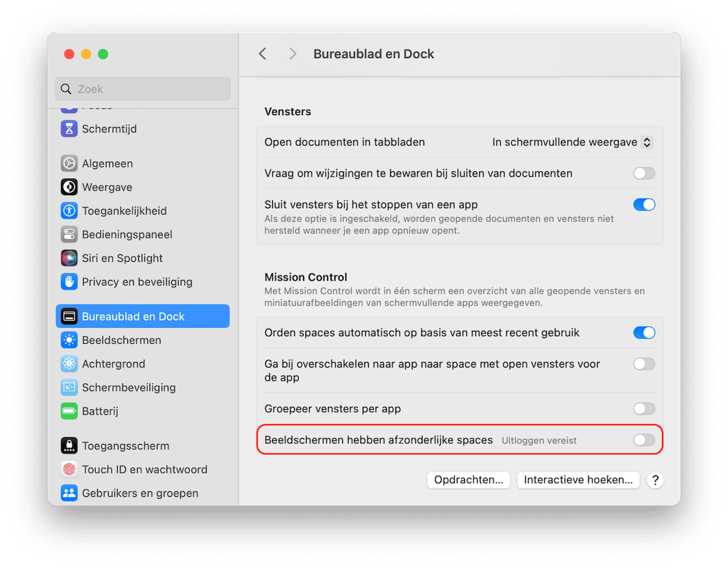The image size is (728, 568).
Task: Open the In schermvullende weergave dropdown
Action: point(572,142)
